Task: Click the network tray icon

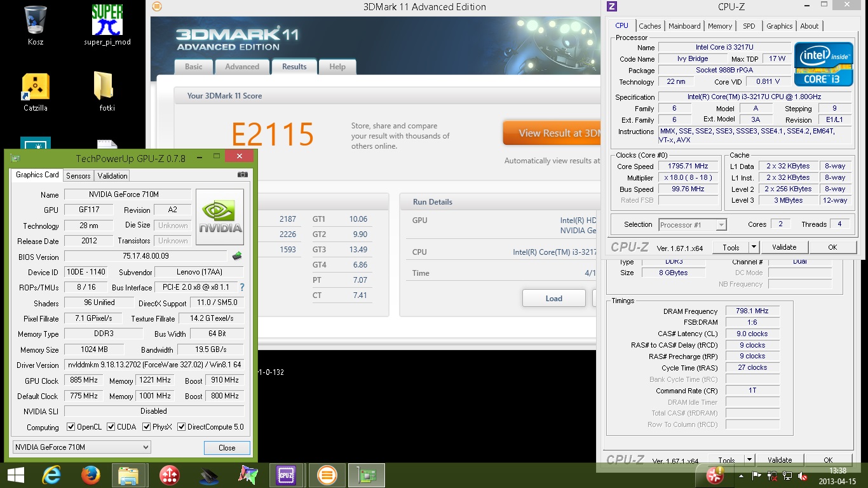Action: tap(787, 475)
